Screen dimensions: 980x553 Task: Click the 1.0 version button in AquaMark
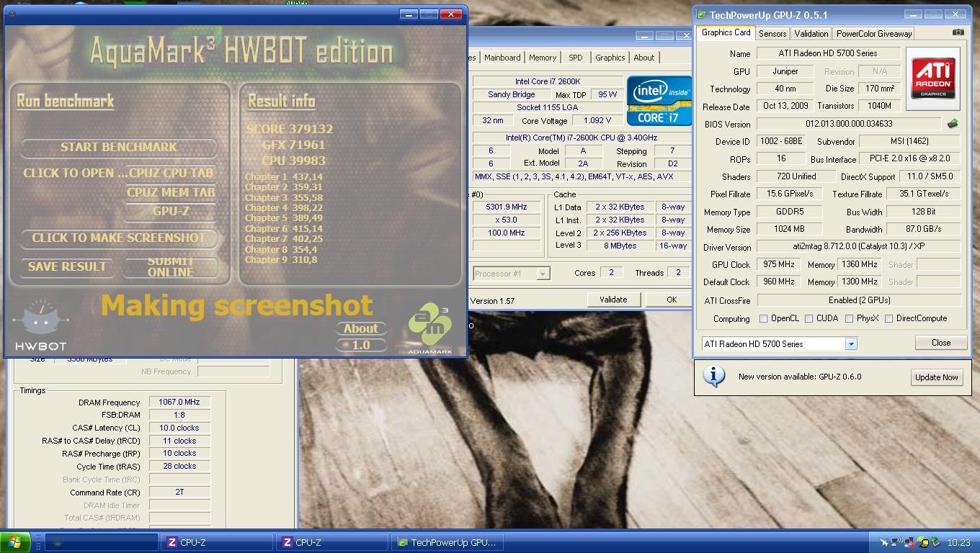coord(361,345)
